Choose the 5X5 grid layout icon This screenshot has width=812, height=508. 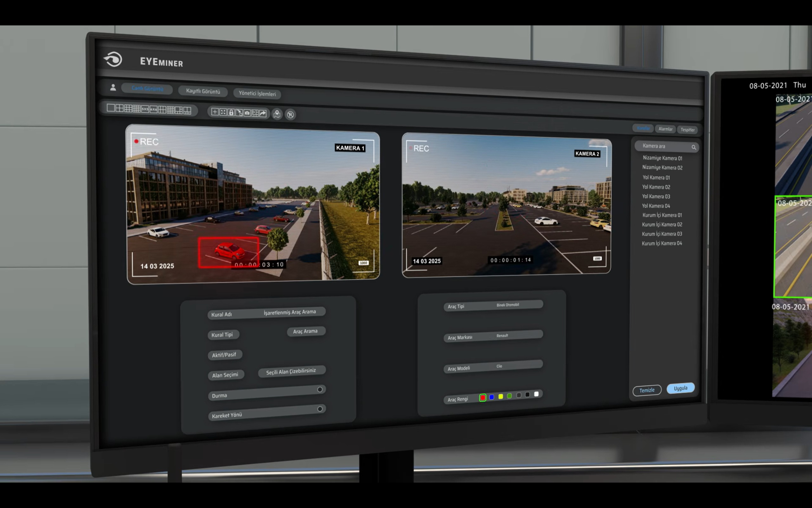click(145, 109)
